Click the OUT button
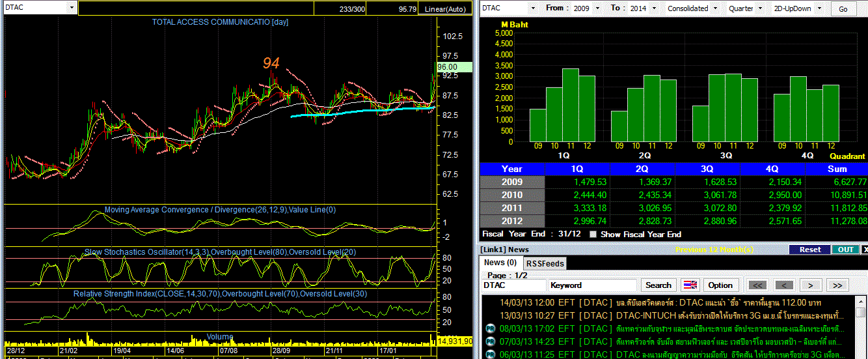 846,250
